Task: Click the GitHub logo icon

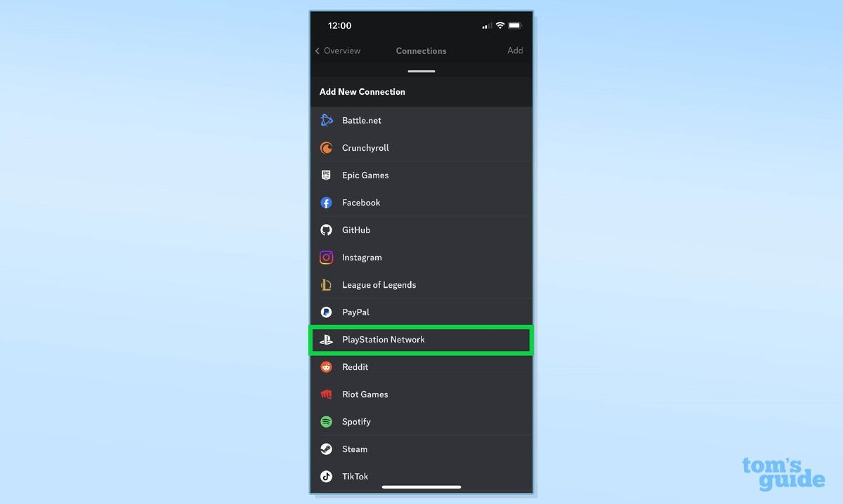Action: point(326,230)
